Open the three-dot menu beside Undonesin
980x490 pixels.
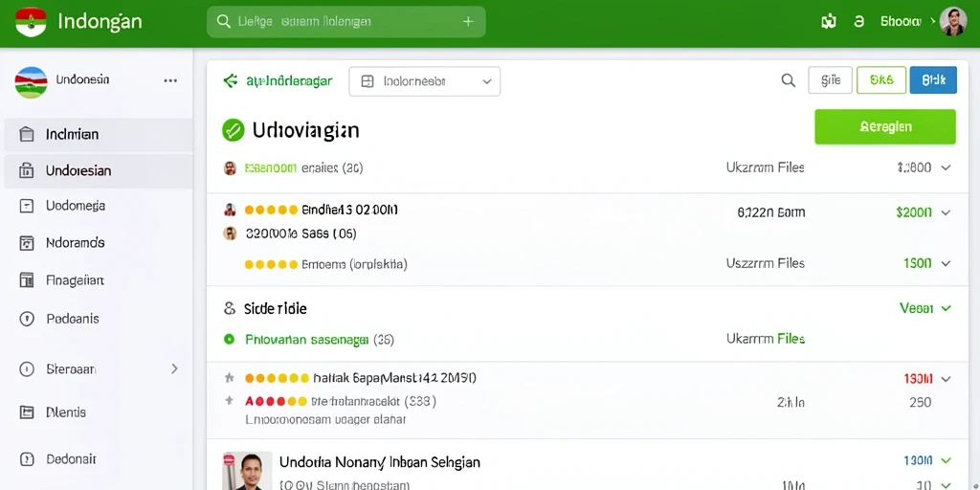pyautogui.click(x=170, y=80)
